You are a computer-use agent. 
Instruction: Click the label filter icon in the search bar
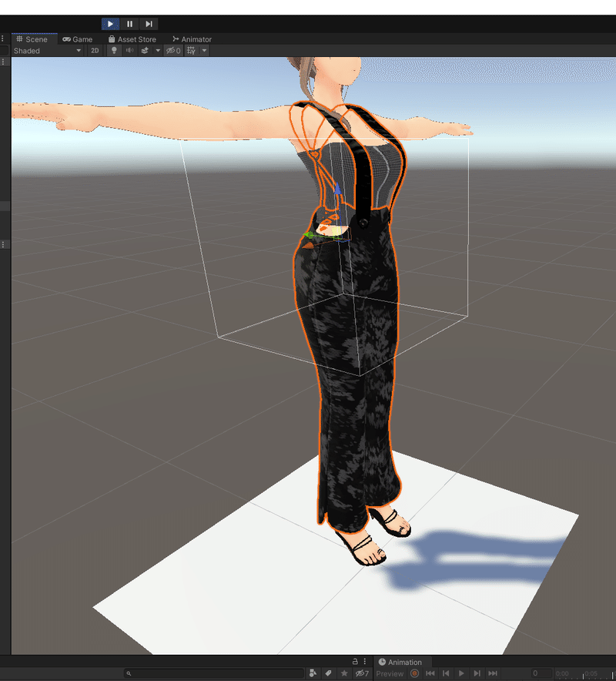click(x=326, y=673)
